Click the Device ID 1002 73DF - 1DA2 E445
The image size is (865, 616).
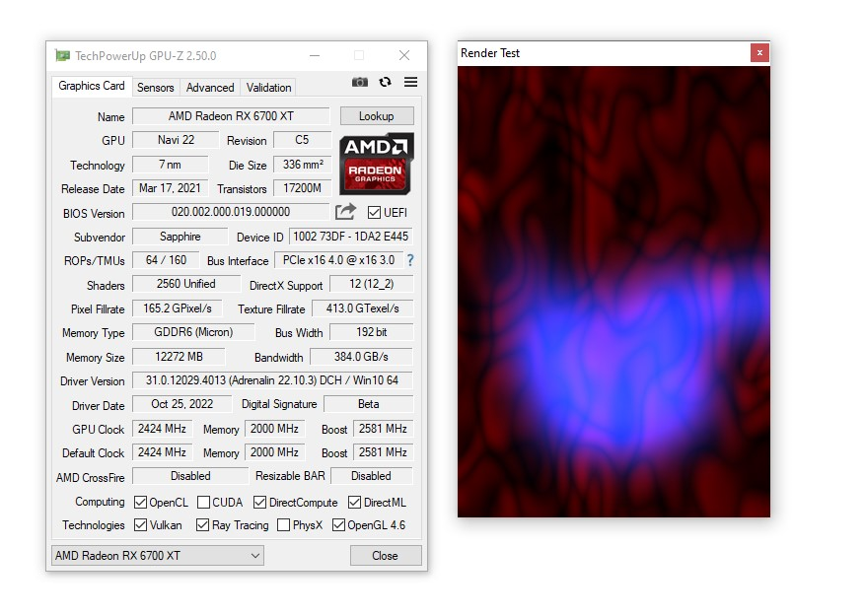point(351,236)
